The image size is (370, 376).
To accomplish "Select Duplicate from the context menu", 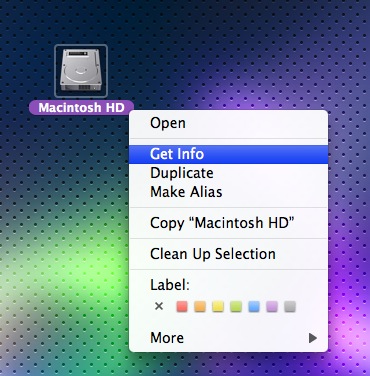I will (x=228, y=173).
